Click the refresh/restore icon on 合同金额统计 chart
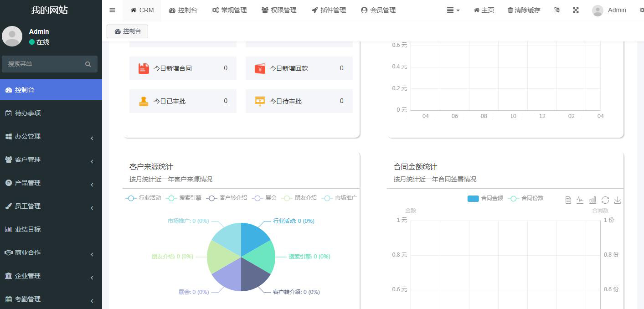Viewport: 644px width, 309px height. click(605, 200)
